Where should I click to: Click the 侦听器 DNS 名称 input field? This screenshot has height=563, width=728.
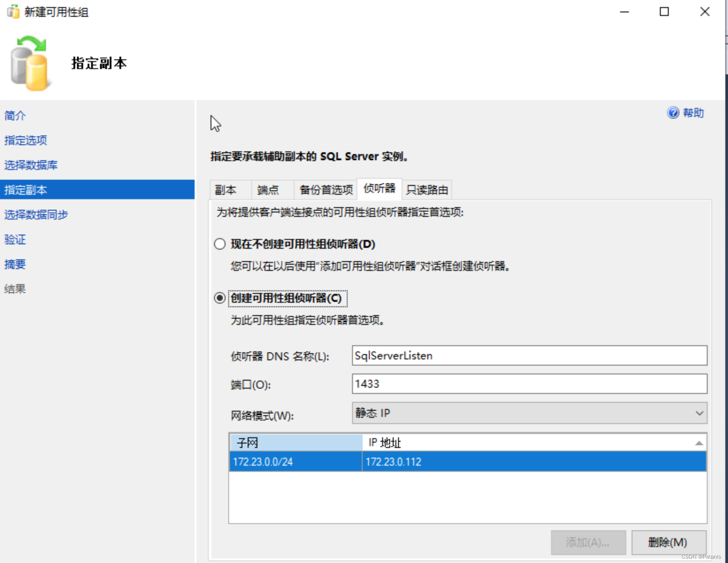529,355
